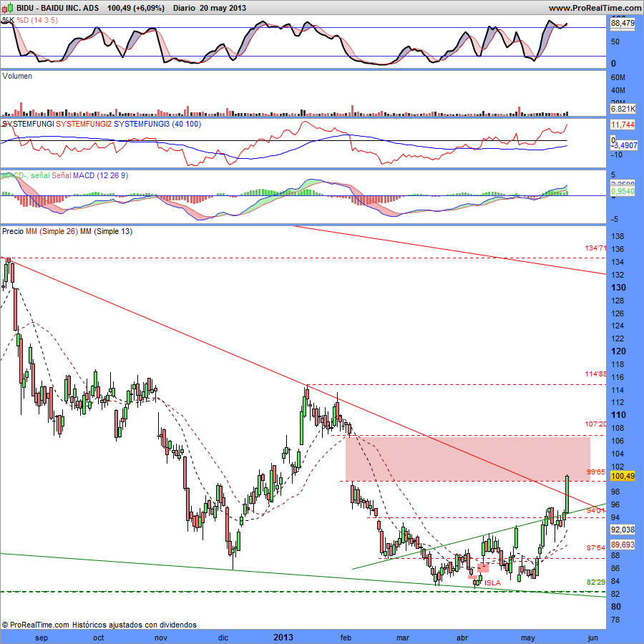Click the bold 120 price axis value
Viewport: 644px width, 644px height.
pos(618,351)
